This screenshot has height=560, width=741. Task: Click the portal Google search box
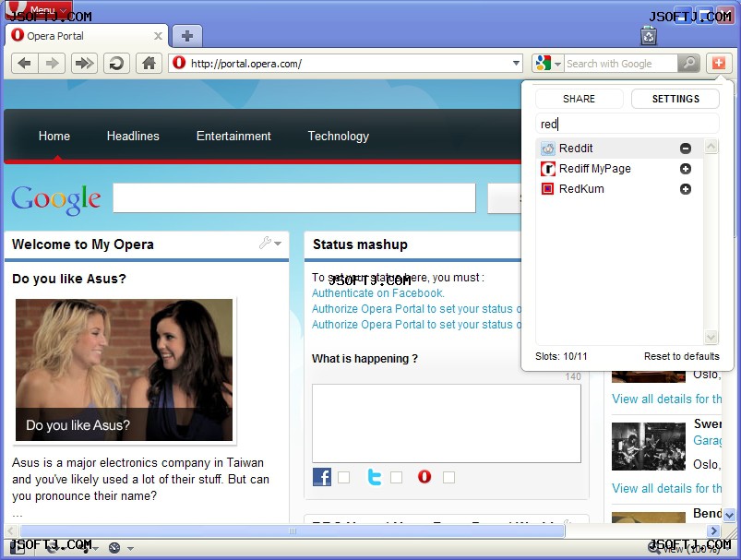294,198
